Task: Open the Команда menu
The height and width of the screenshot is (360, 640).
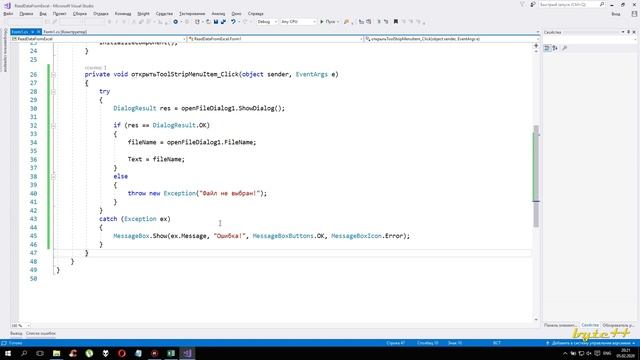Action: click(123, 13)
